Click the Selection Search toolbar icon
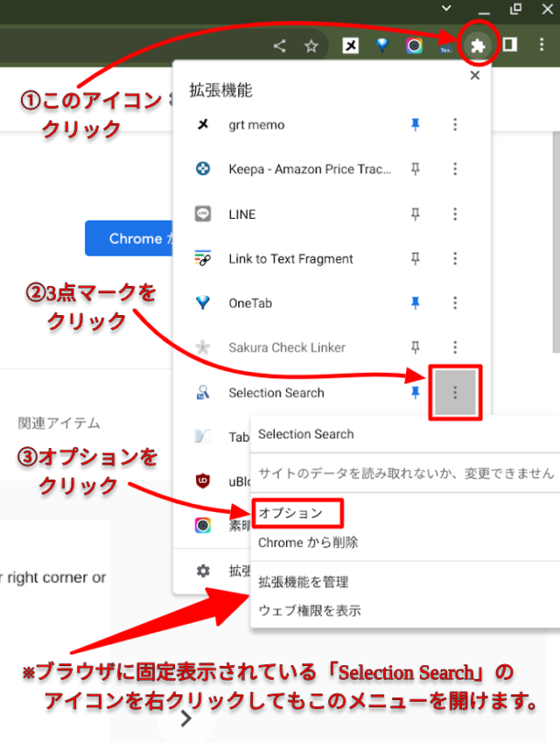The width and height of the screenshot is (560, 743). (x=445, y=46)
